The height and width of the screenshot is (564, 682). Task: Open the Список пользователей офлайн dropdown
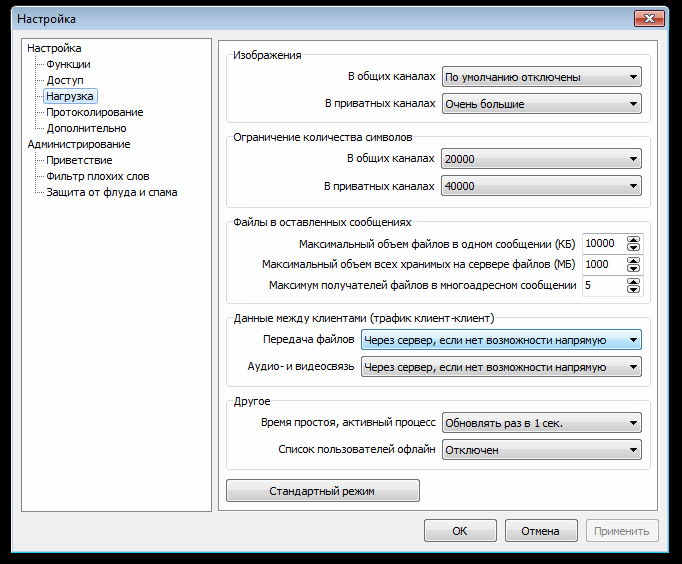tap(540, 450)
